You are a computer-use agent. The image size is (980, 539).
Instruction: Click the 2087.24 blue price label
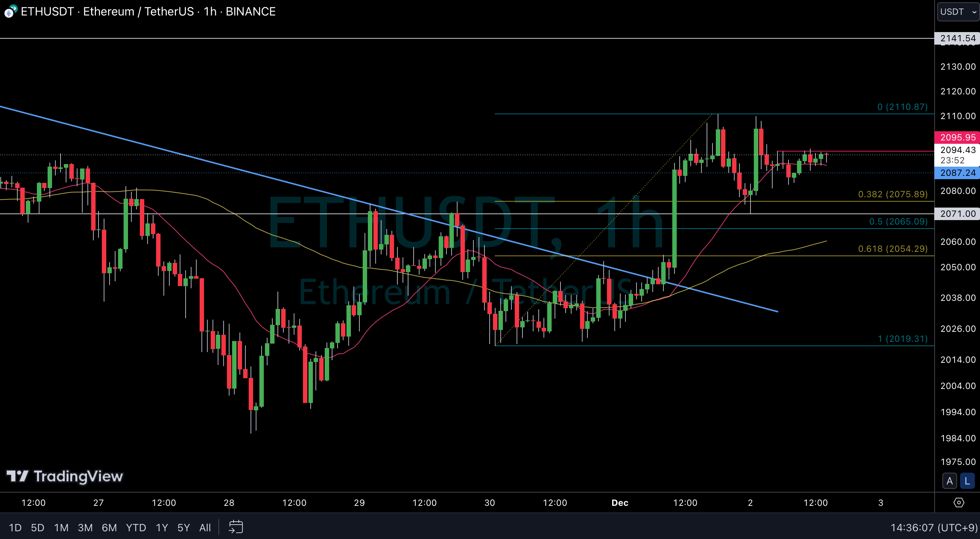tap(957, 173)
